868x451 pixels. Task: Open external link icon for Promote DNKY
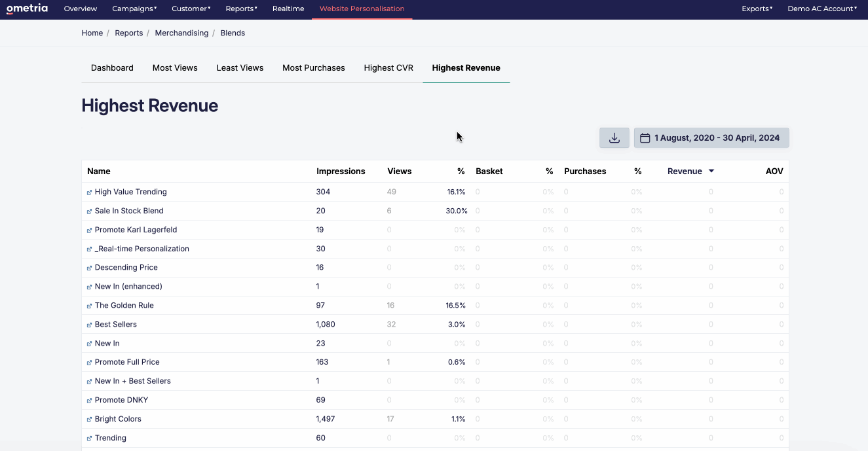coord(89,401)
